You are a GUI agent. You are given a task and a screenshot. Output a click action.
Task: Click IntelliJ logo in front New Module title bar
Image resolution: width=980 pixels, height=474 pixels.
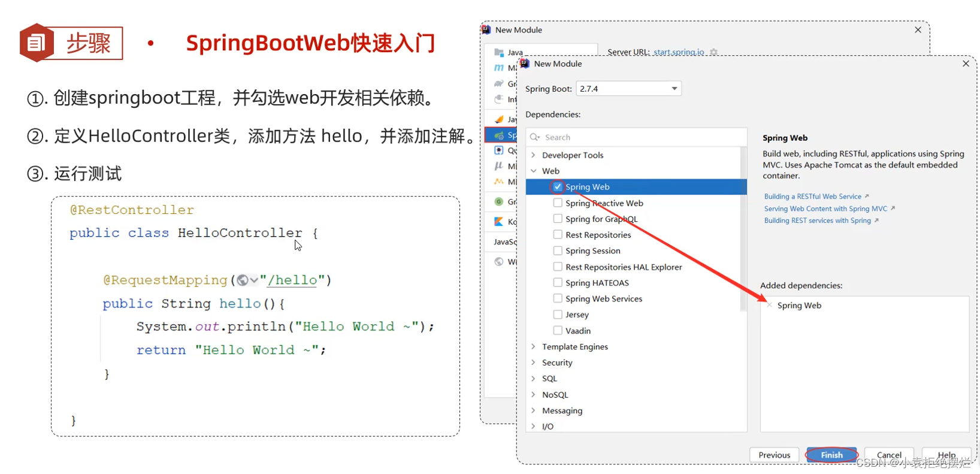[x=525, y=64]
